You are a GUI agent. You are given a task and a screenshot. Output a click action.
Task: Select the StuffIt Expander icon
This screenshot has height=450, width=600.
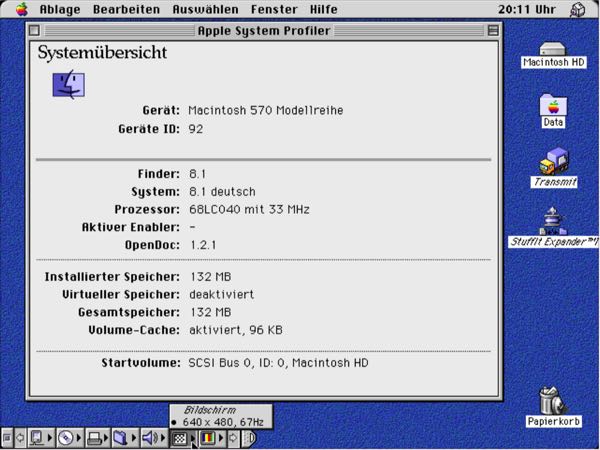click(553, 227)
